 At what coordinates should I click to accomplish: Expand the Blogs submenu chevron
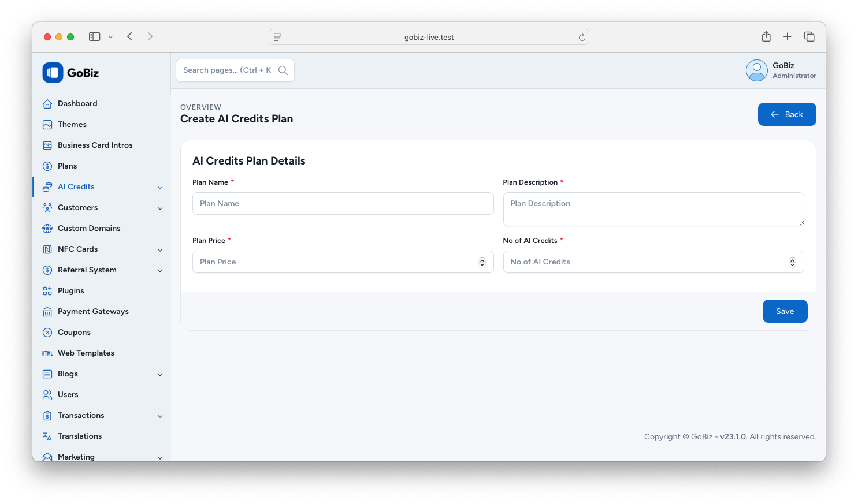pyautogui.click(x=160, y=375)
